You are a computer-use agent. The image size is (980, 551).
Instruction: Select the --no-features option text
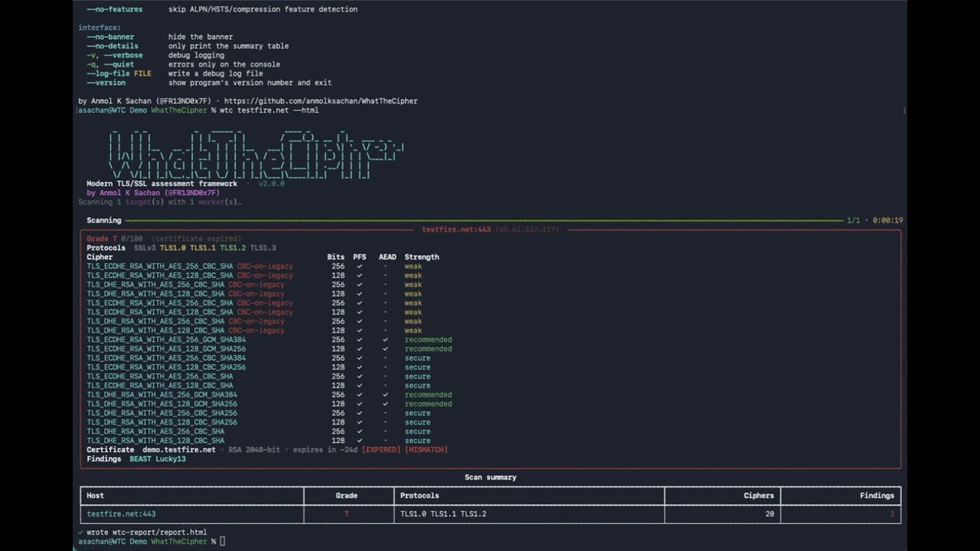click(115, 9)
